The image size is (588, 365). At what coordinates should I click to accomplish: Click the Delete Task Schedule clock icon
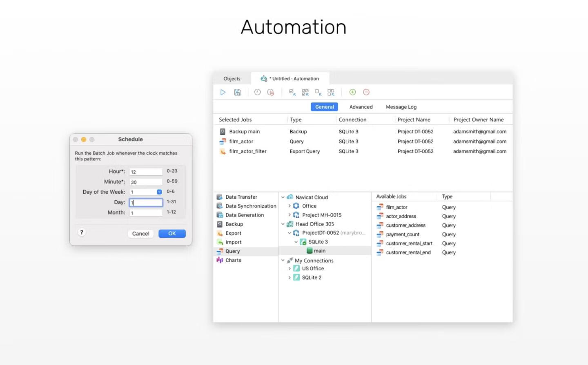pyautogui.click(x=270, y=92)
